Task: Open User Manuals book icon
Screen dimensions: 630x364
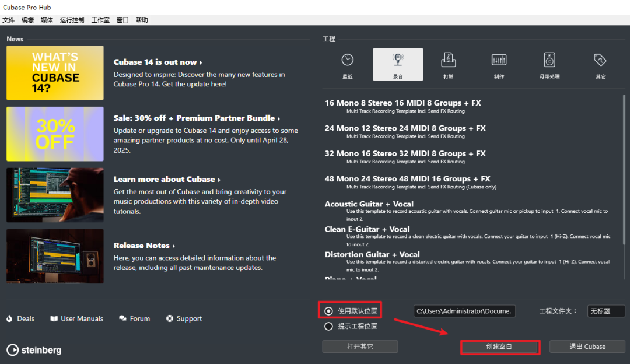Action: 54,319
